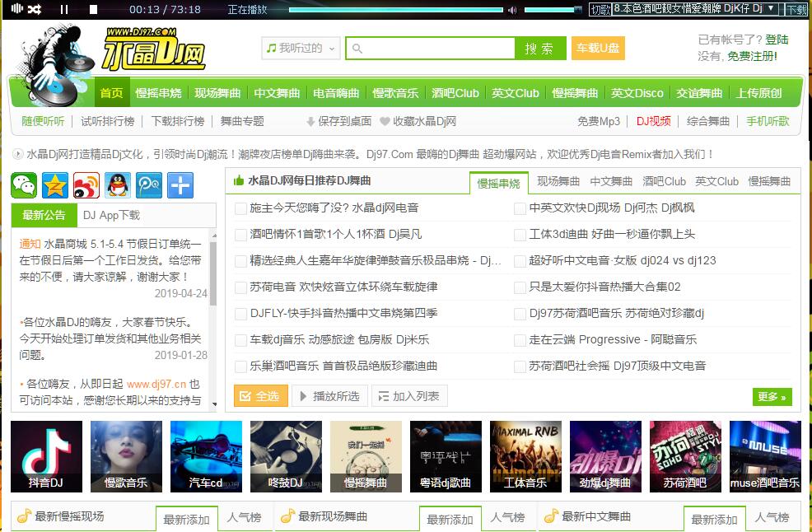Open more share options plus icon
Image resolution: width=812 pixels, height=532 pixels.
click(180, 185)
